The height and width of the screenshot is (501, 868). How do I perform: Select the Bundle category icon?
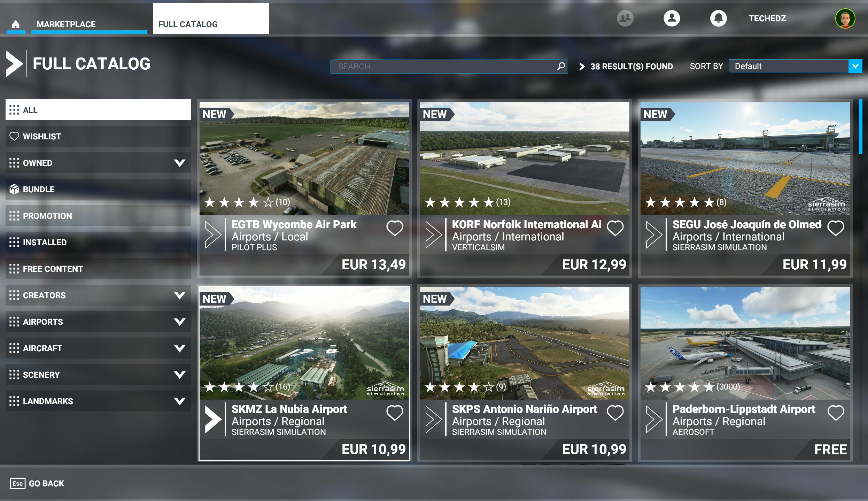tap(14, 189)
